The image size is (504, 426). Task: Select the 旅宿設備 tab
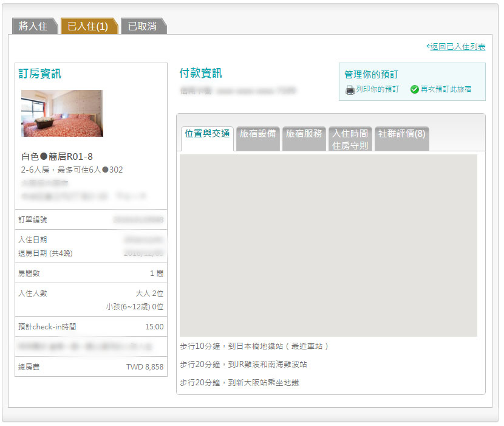coord(258,139)
